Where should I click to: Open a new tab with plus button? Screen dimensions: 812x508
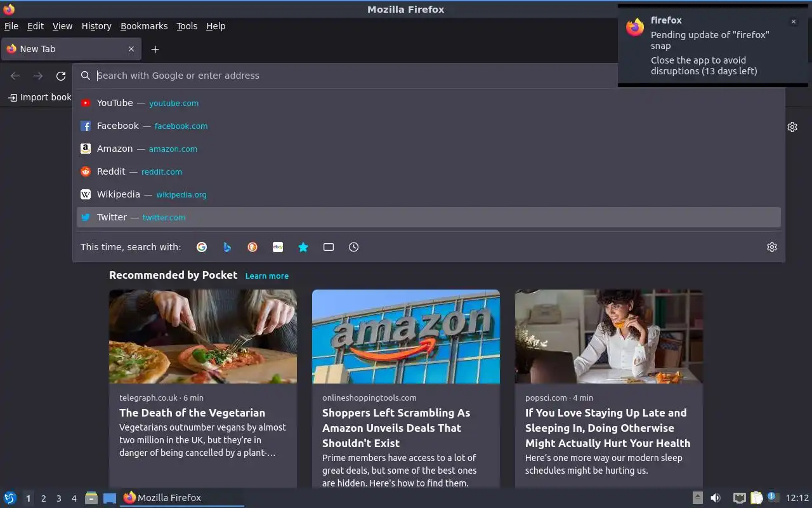[155, 49]
